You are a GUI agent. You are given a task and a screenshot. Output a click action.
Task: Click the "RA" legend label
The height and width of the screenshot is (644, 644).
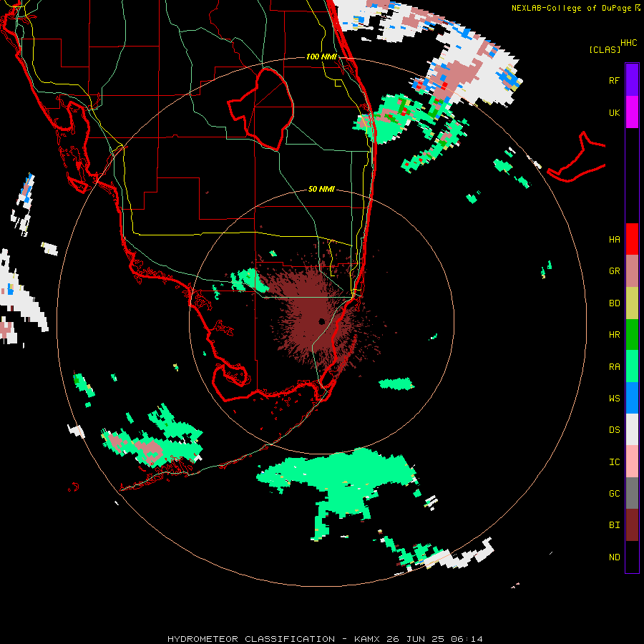pyautogui.click(x=614, y=367)
